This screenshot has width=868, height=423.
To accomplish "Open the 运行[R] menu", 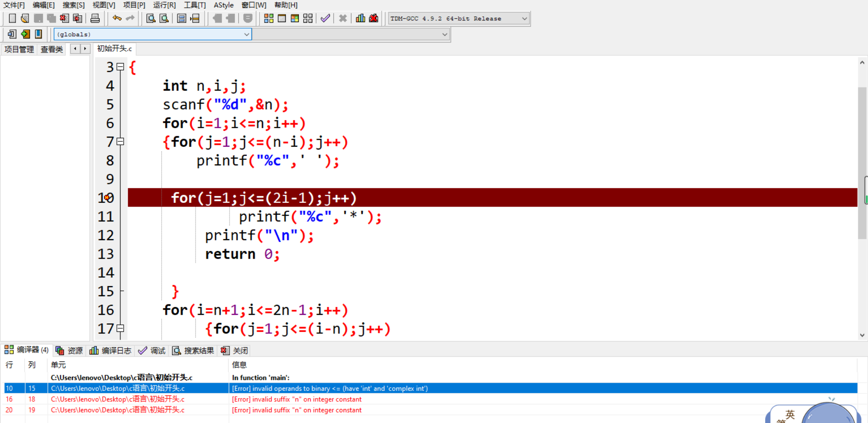I will [164, 5].
